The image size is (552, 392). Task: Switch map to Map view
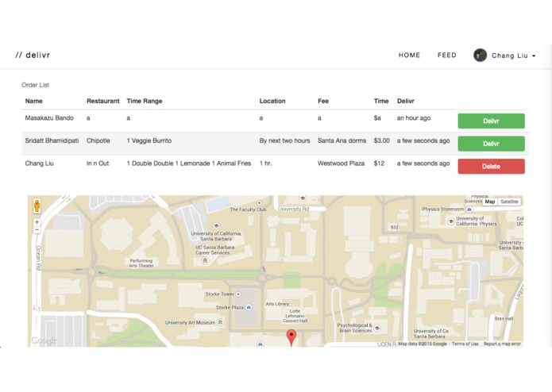490,202
